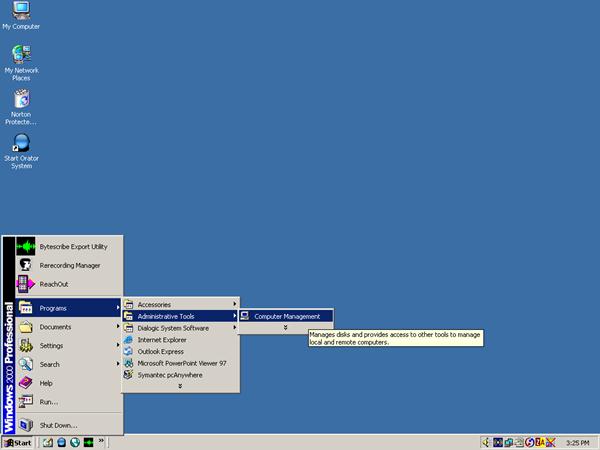Open Microsoft PowerPoint Viewer 97
The image size is (600, 450).
coord(181,363)
